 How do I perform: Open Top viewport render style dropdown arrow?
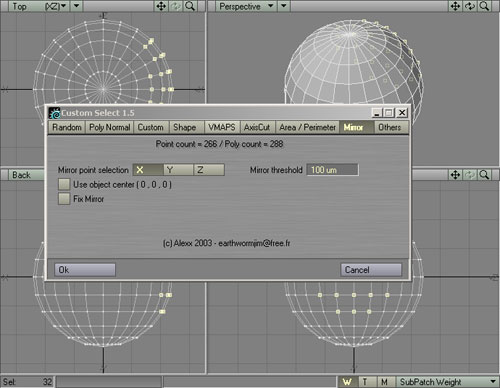[77, 6]
